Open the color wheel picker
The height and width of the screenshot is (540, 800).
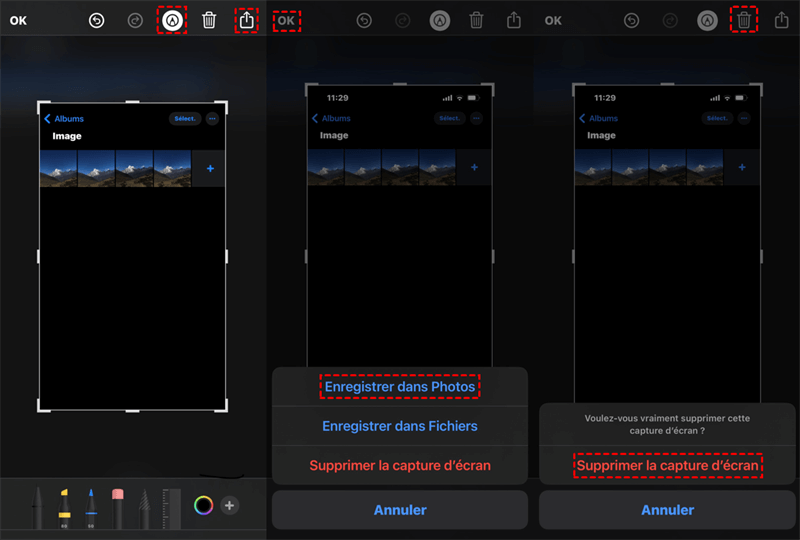[x=203, y=506]
